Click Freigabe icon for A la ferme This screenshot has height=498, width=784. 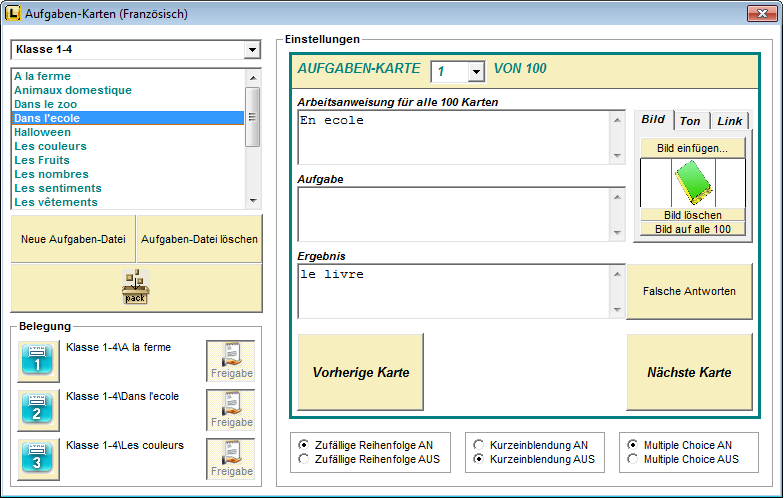point(231,361)
